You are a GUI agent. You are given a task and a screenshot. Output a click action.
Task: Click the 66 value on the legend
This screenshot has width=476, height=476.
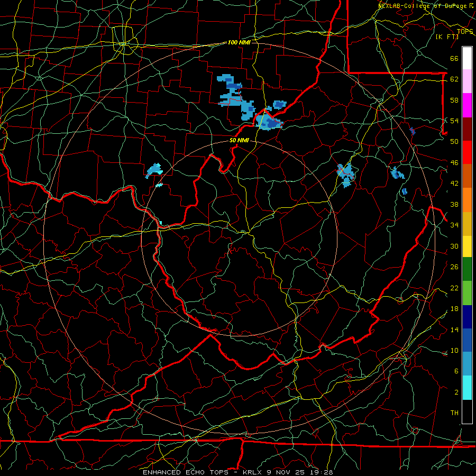coord(454,58)
